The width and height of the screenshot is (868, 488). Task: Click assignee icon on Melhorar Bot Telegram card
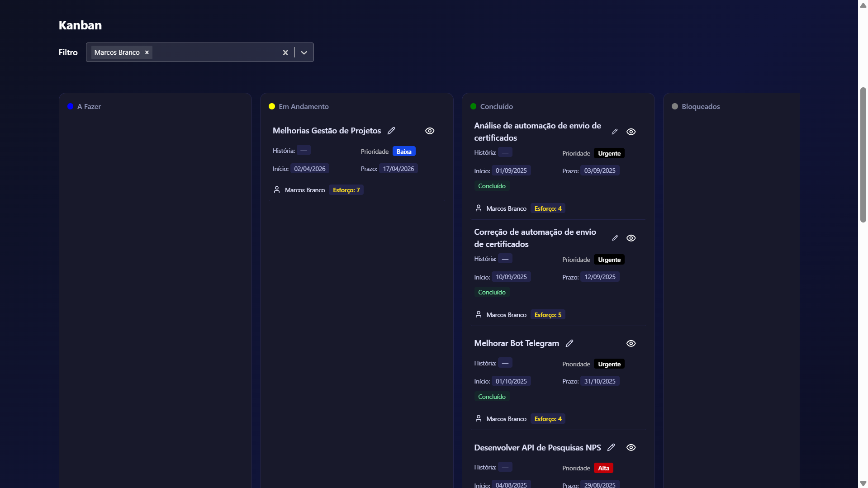coord(479,418)
